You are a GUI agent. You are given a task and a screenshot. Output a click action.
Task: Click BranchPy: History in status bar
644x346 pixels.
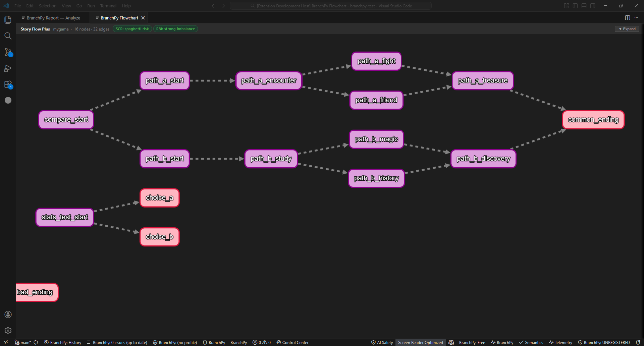pos(63,342)
